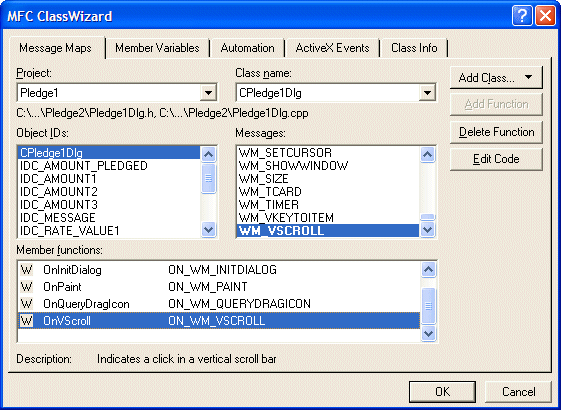
Task: Click the Add Class button
Action: click(496, 77)
